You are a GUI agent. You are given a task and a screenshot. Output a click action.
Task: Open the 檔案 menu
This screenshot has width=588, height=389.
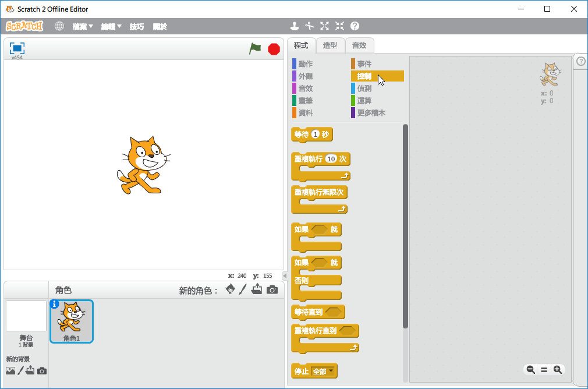[x=83, y=27]
